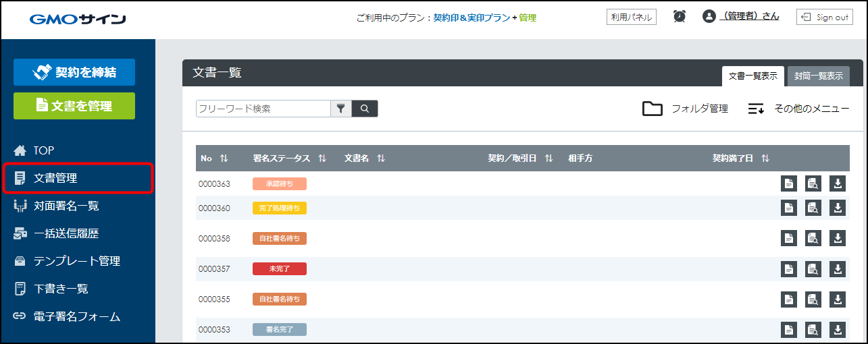868x344 pixels.
Task: Download document 0000357 via download icon
Action: tap(838, 268)
